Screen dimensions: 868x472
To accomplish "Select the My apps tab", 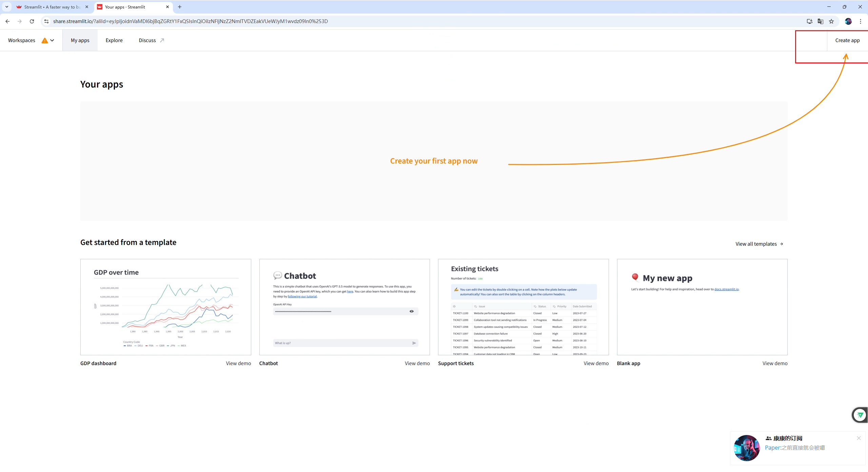I will pos(80,40).
